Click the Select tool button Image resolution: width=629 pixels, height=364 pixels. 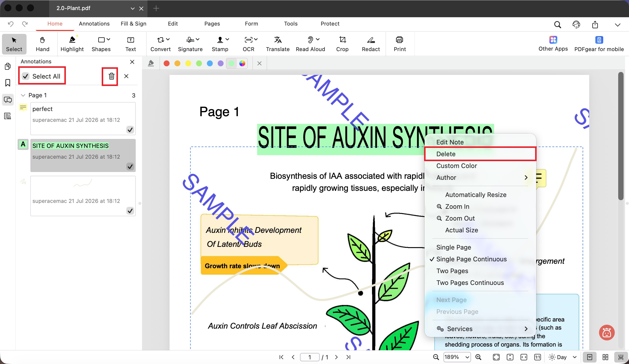tap(14, 44)
